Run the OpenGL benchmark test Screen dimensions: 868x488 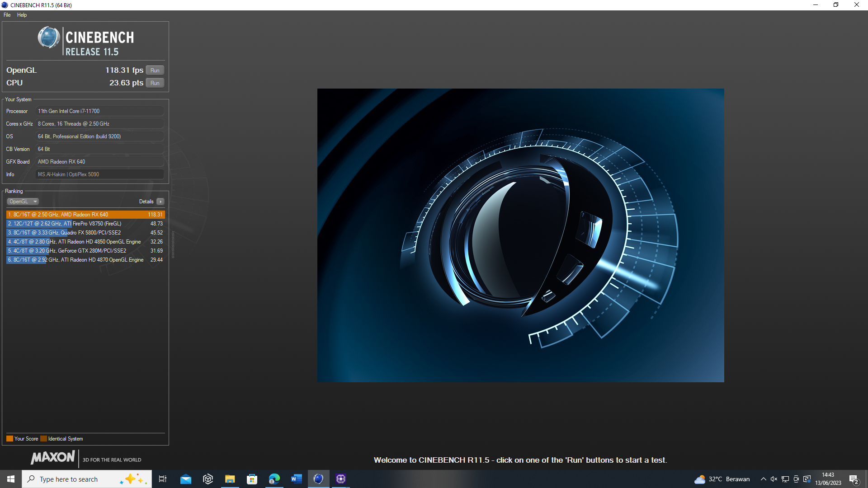[x=155, y=70]
